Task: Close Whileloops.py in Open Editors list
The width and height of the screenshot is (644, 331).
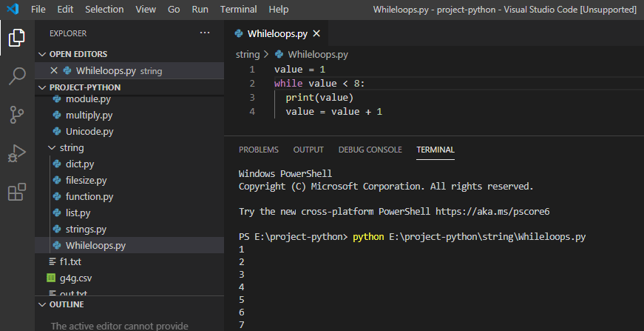Action: [54, 71]
